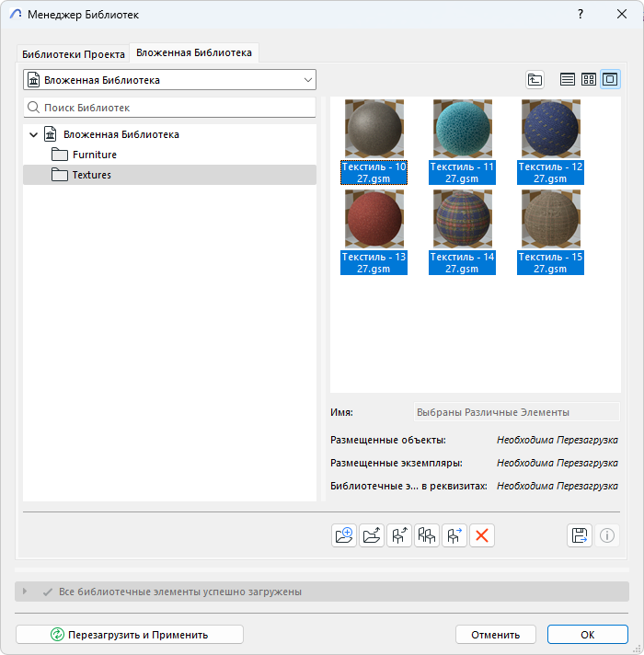
Task: Click the Размещенные объекты label
Action: pos(388,440)
